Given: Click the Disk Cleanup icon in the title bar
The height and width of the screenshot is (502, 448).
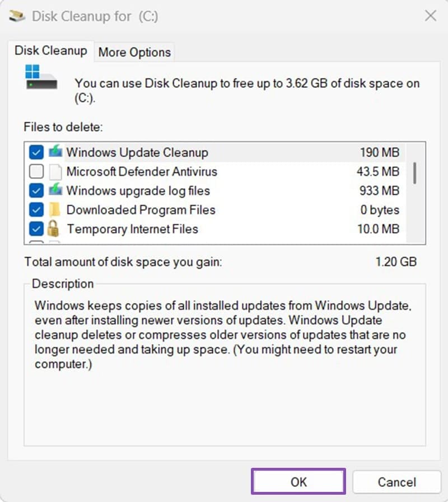Looking at the screenshot, I should point(17,16).
